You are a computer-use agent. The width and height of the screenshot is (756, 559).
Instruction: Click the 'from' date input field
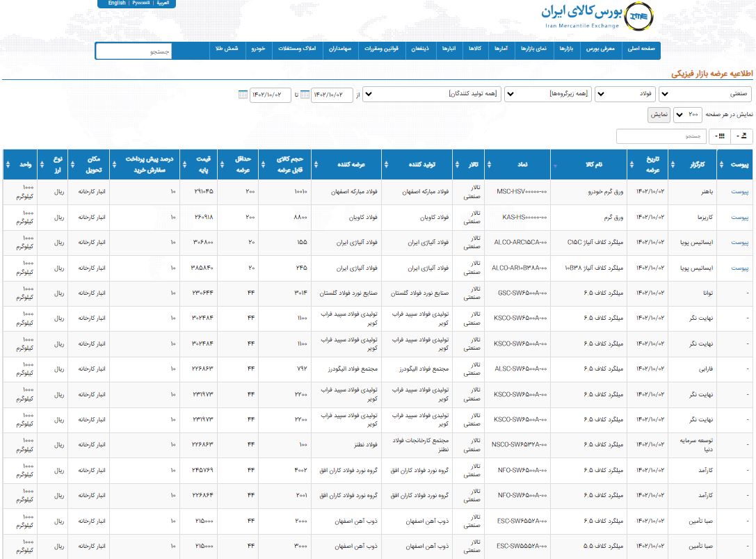(332, 95)
